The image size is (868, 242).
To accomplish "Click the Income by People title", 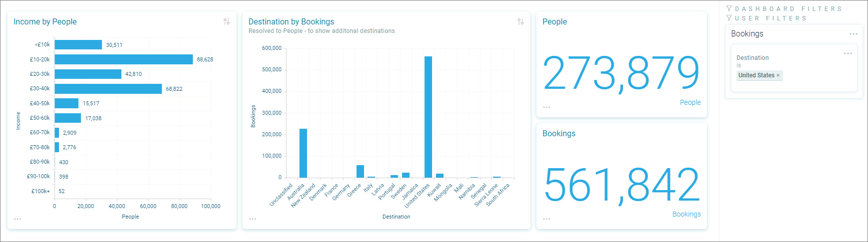I will (45, 21).
